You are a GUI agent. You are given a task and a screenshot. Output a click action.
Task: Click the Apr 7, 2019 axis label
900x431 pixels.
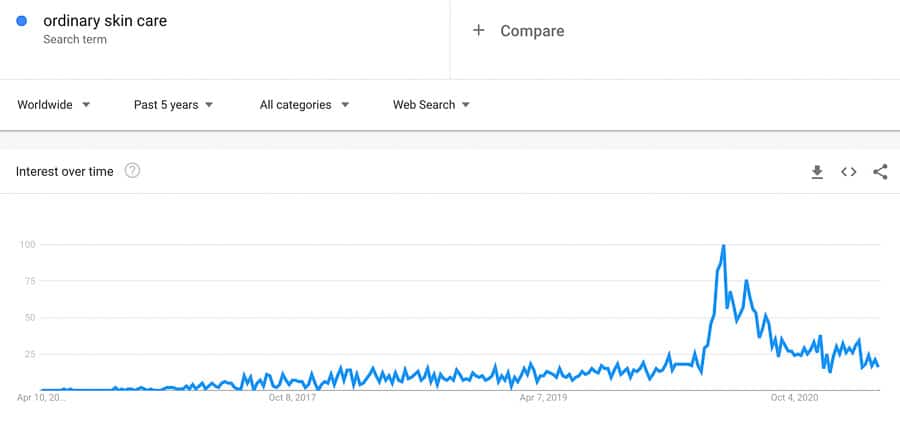coord(543,398)
